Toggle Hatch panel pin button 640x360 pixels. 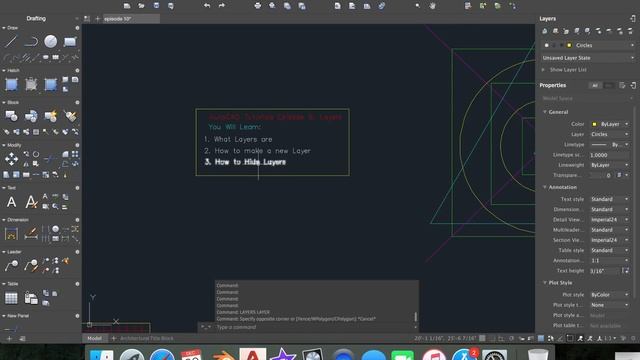[x=77, y=71]
